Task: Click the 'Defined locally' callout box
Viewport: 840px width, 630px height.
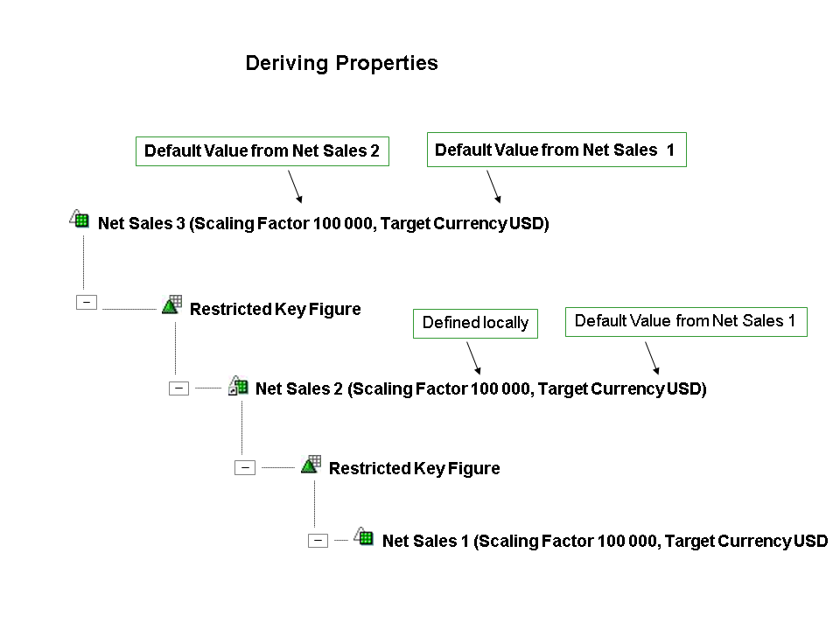Action: (x=475, y=323)
